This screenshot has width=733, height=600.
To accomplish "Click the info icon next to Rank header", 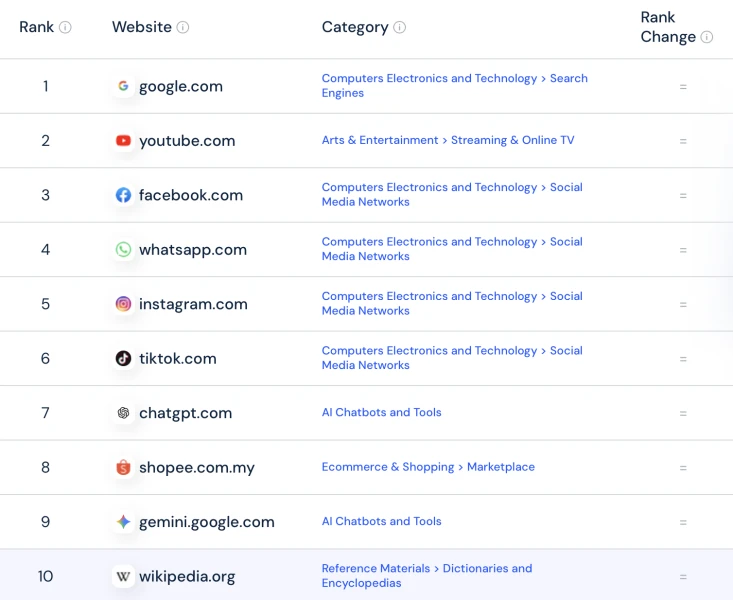I will pyautogui.click(x=65, y=27).
